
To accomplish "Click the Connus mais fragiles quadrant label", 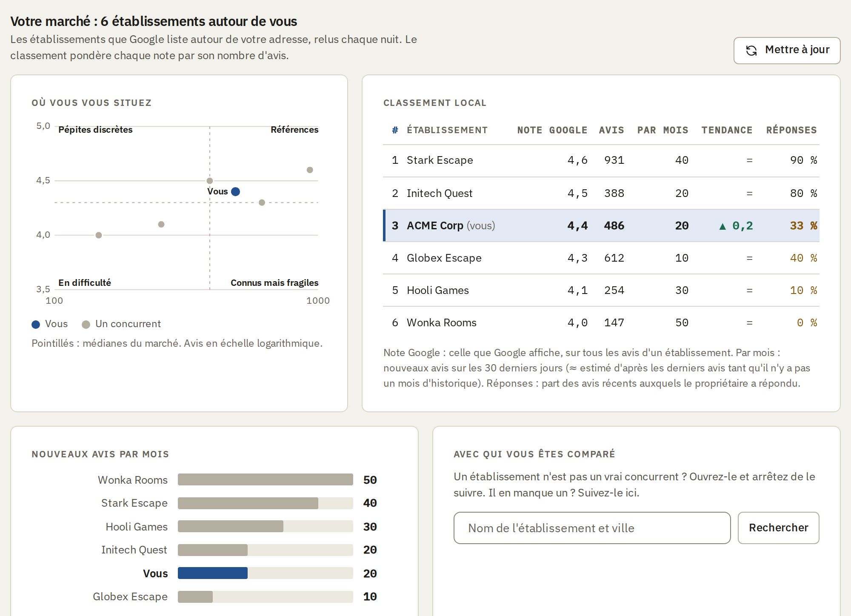I will 274,283.
